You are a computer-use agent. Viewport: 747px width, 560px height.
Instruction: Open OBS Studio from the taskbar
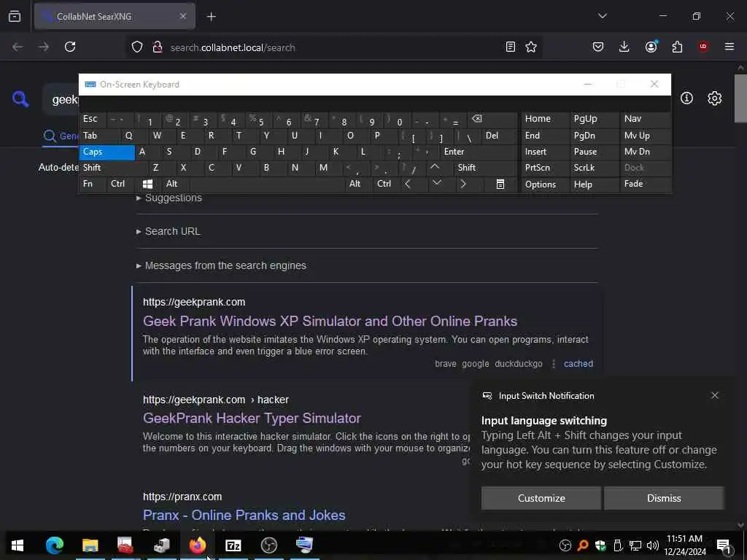(268, 545)
